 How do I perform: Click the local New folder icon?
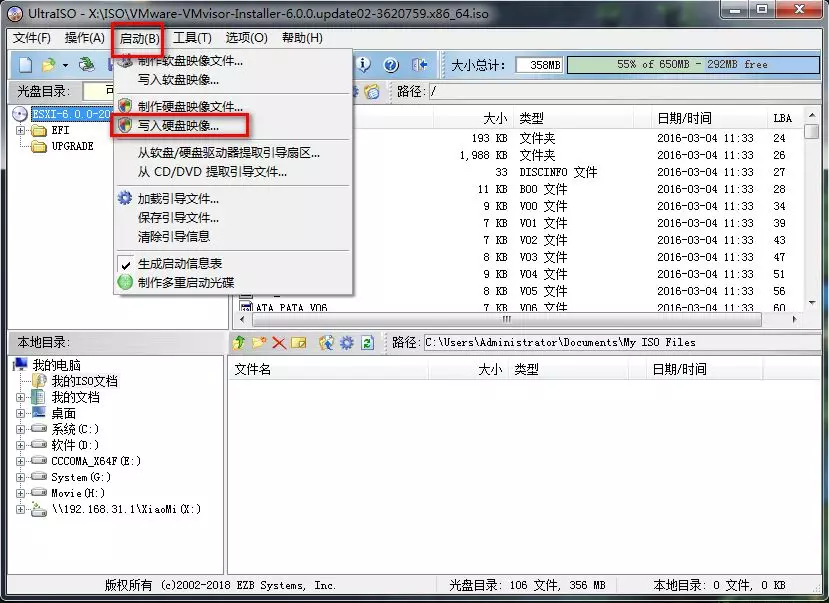[x=259, y=343]
